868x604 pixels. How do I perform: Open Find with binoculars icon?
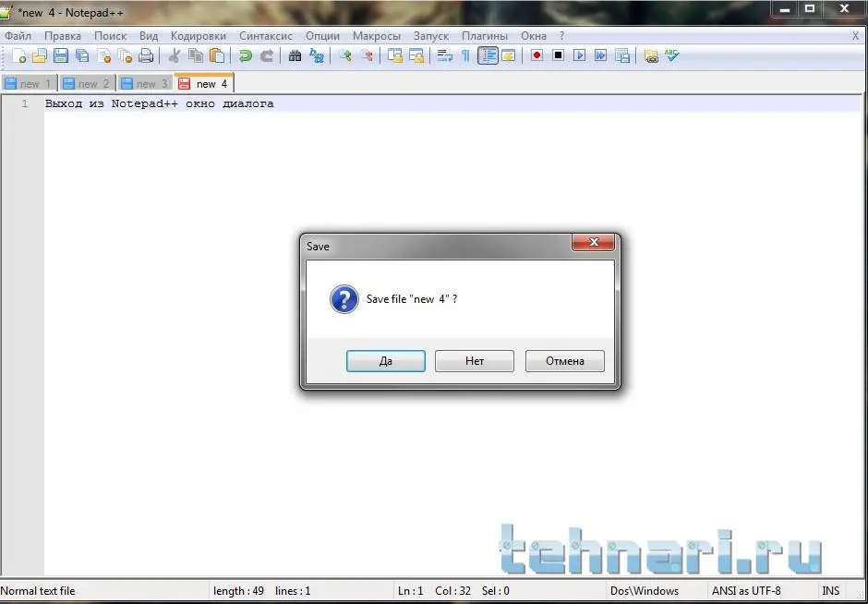[295, 55]
